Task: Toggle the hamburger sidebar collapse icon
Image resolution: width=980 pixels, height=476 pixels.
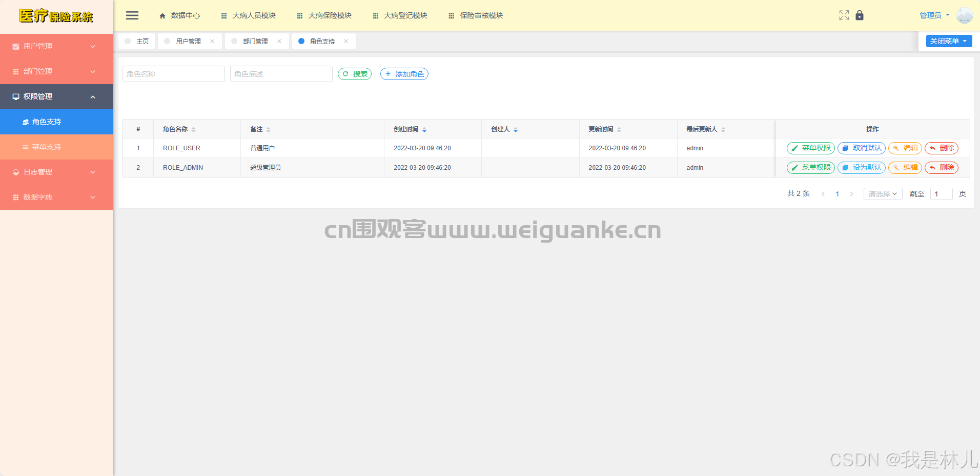Action: pyautogui.click(x=132, y=15)
